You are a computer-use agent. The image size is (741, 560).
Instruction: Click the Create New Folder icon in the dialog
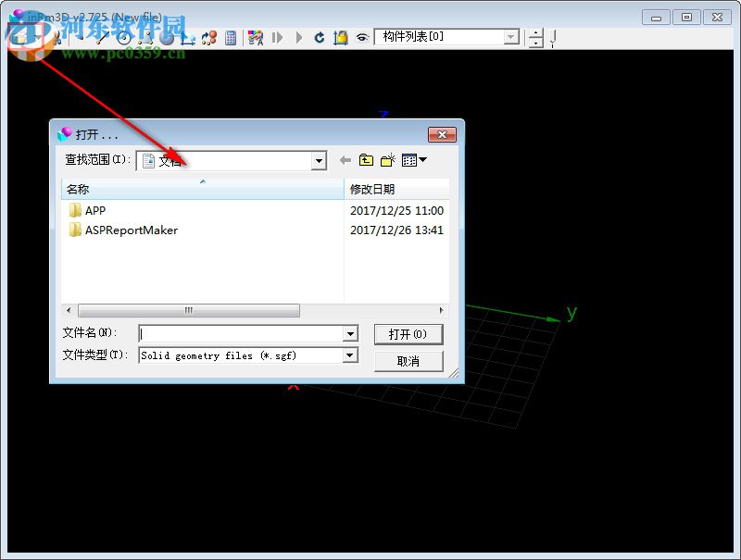click(387, 159)
